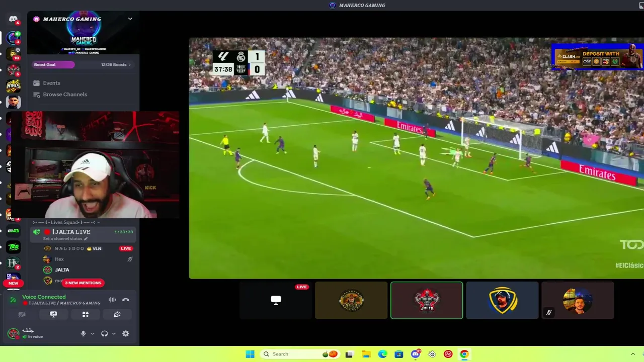Open headphone output options arrow
The height and width of the screenshot is (362, 644).
click(114, 334)
